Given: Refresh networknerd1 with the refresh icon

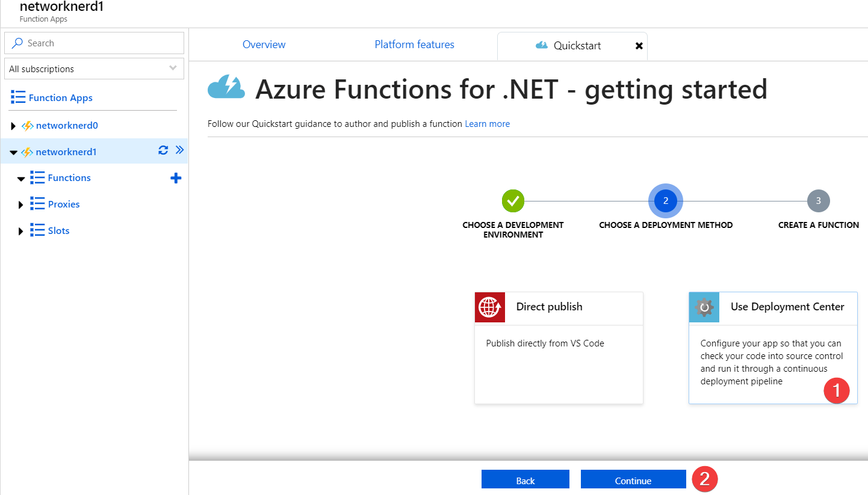Looking at the screenshot, I should point(163,150).
